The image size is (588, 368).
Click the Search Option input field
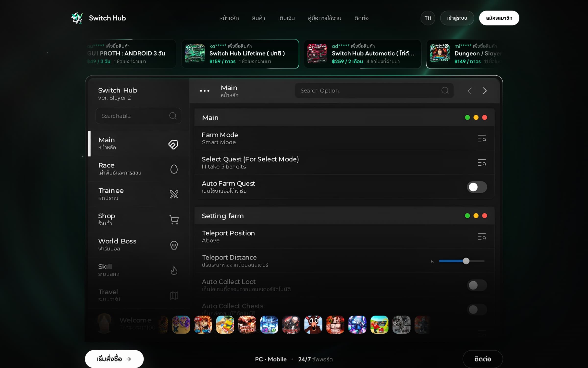point(374,91)
